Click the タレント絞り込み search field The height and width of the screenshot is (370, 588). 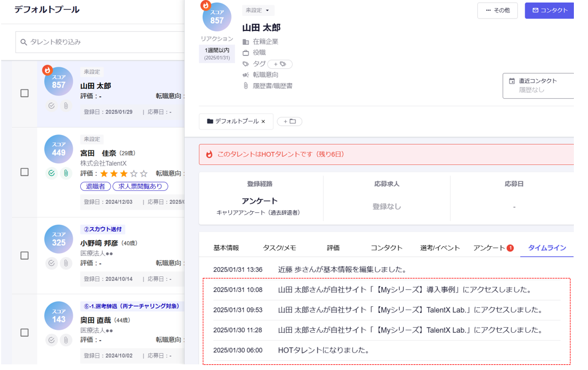coord(102,42)
